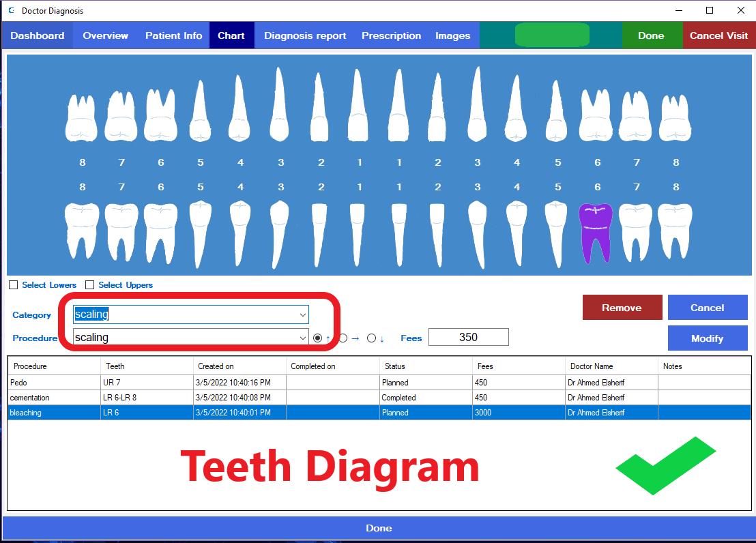756x543 pixels.
Task: Select upper right canine tooth 3
Action: pos(279,104)
